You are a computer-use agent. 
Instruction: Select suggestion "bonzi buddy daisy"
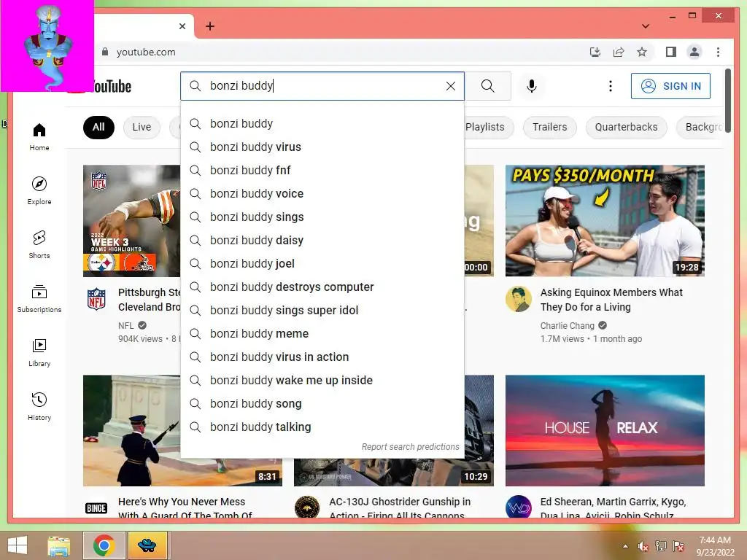[322, 241]
